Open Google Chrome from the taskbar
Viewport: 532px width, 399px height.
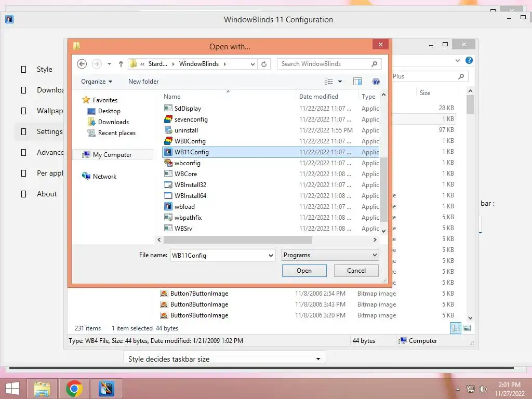coord(74,389)
